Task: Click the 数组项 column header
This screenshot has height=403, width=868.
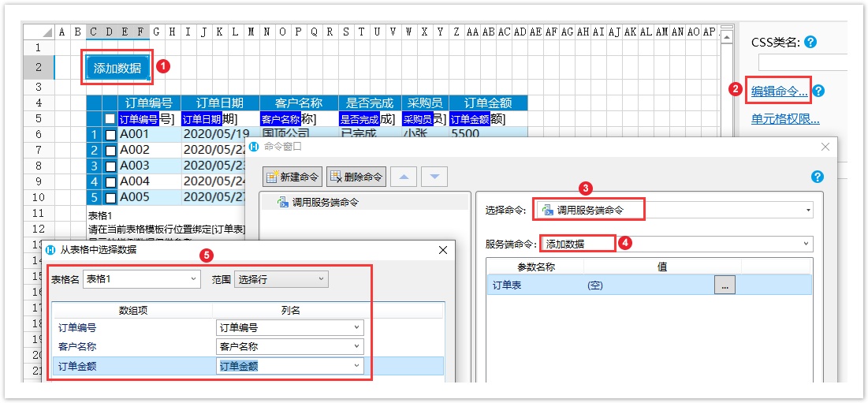Action: coord(133,311)
